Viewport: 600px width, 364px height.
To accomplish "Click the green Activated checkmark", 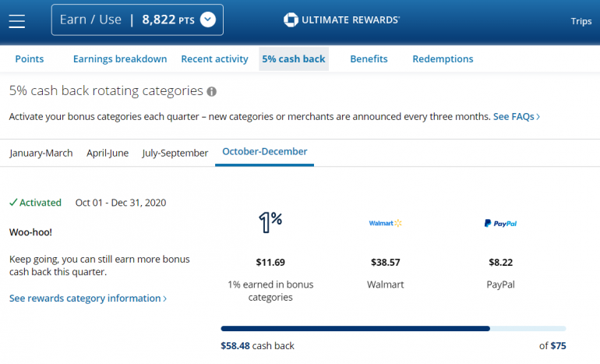I will click(x=13, y=203).
